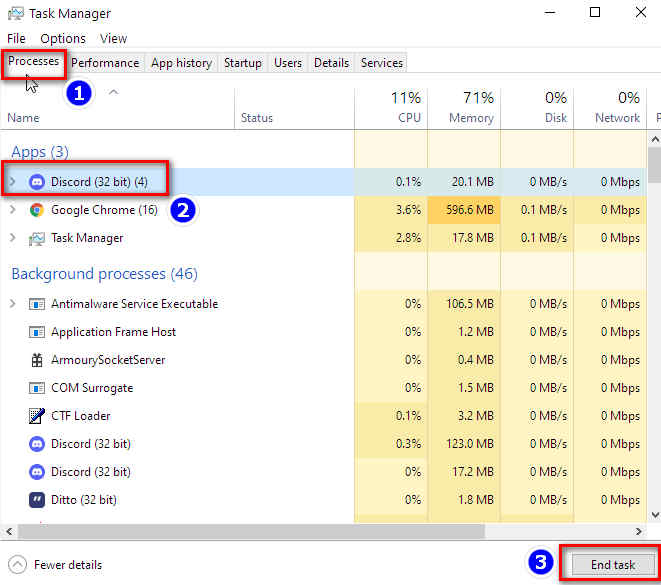Switch to the Details tab
Image resolution: width=661 pixels, height=585 pixels.
coord(331,63)
